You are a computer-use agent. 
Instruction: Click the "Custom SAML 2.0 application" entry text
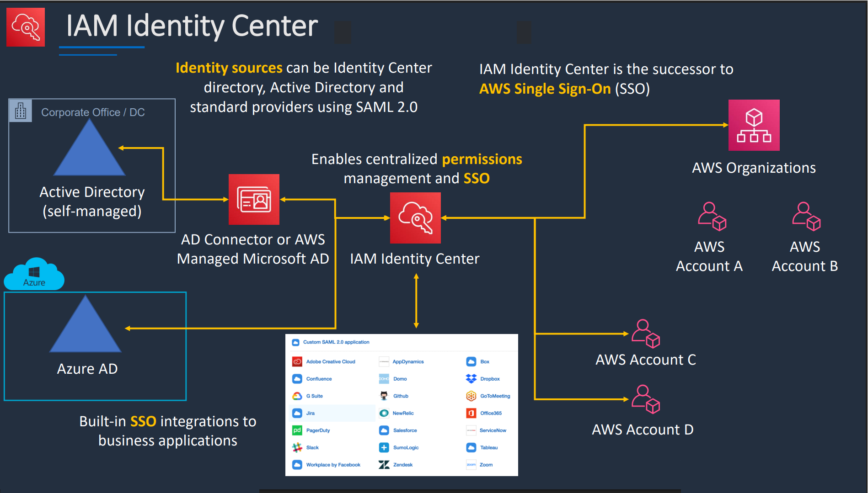click(336, 342)
